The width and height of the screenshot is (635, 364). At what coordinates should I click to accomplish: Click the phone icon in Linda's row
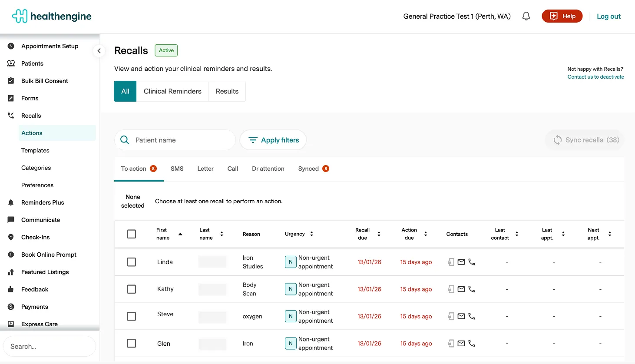tap(472, 262)
